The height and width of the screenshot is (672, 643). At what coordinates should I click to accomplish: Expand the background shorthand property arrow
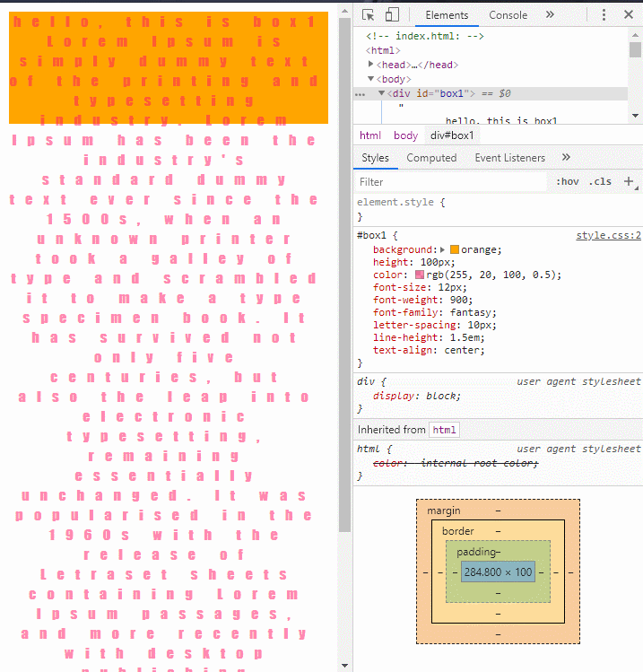pos(442,249)
